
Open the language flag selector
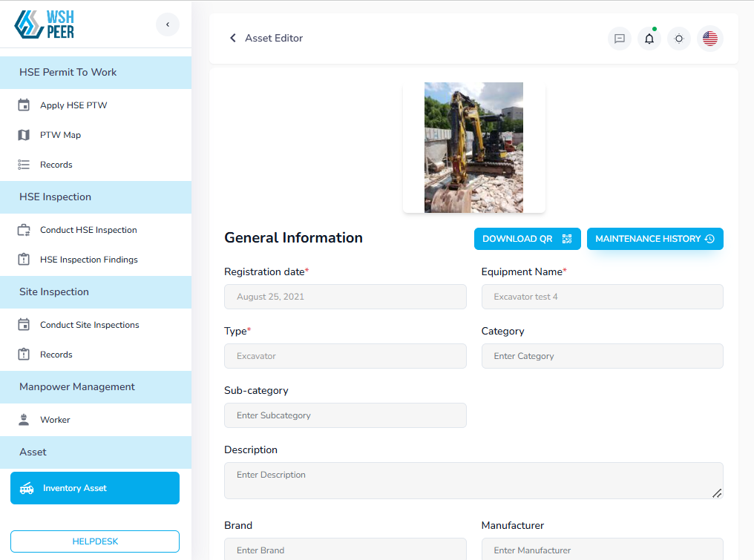(x=710, y=39)
